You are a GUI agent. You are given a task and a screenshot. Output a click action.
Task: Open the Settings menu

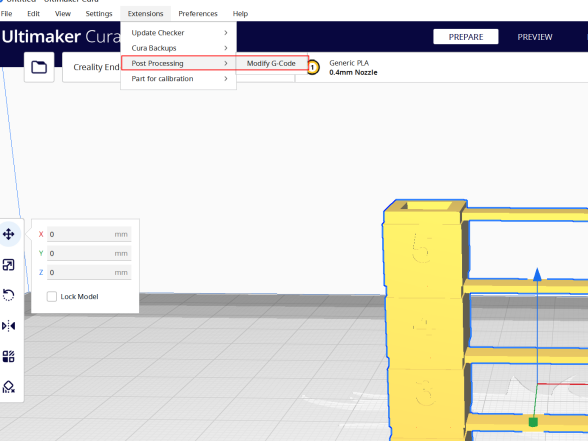click(x=99, y=14)
